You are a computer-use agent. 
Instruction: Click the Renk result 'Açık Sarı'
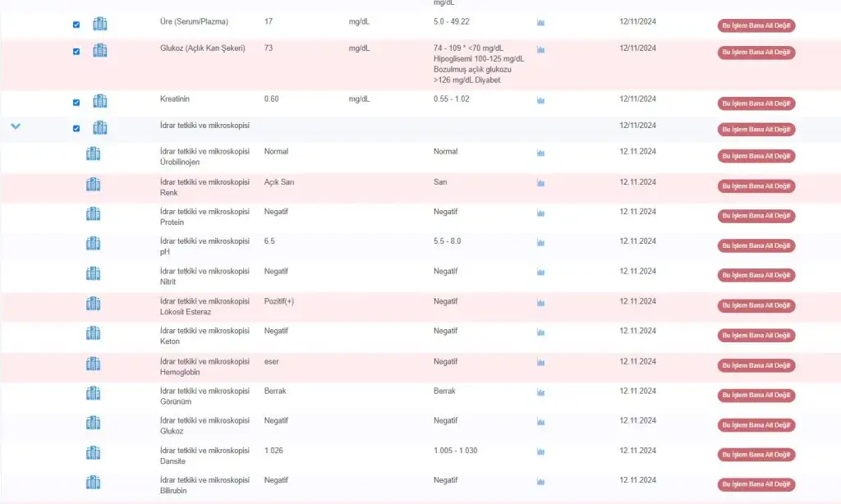[x=279, y=181]
